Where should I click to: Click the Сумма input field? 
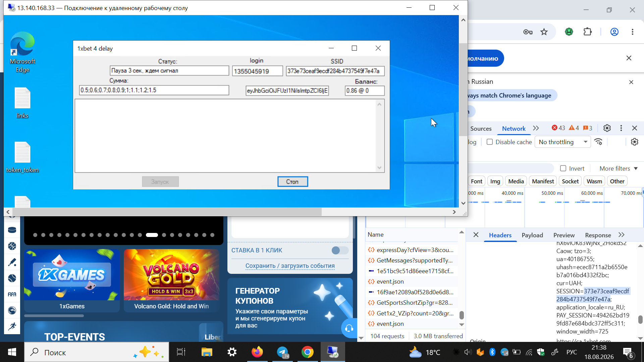pos(154,90)
